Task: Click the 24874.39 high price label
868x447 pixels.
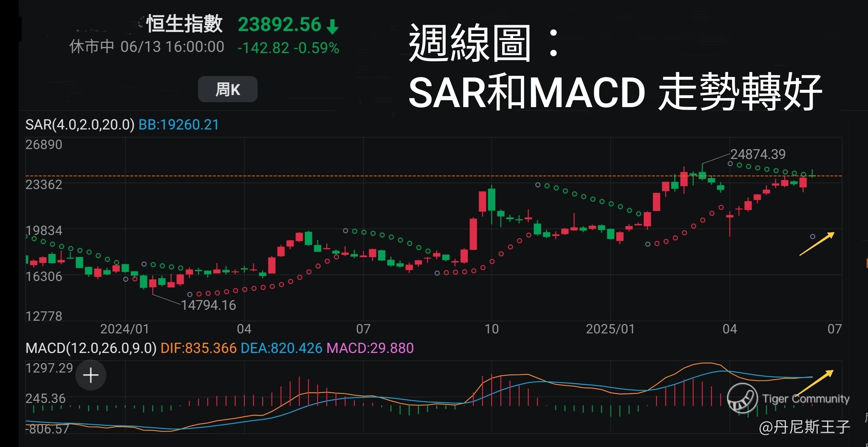Action: [758, 154]
